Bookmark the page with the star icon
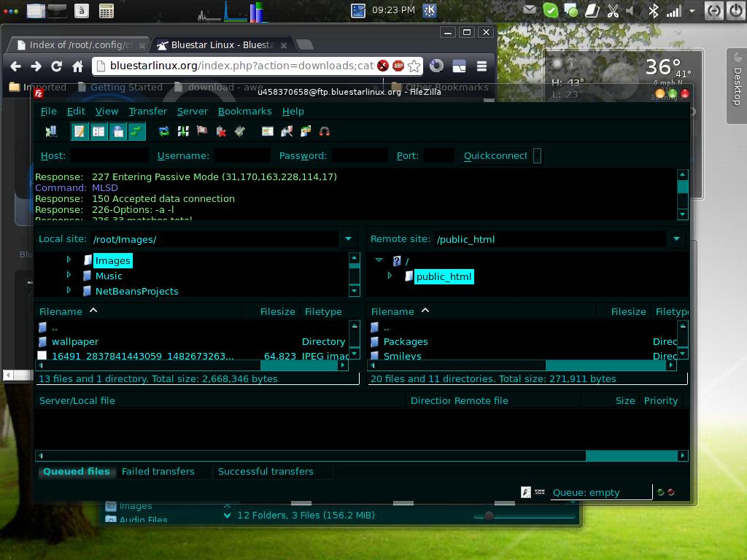This screenshot has width=747, height=560. pos(414,66)
